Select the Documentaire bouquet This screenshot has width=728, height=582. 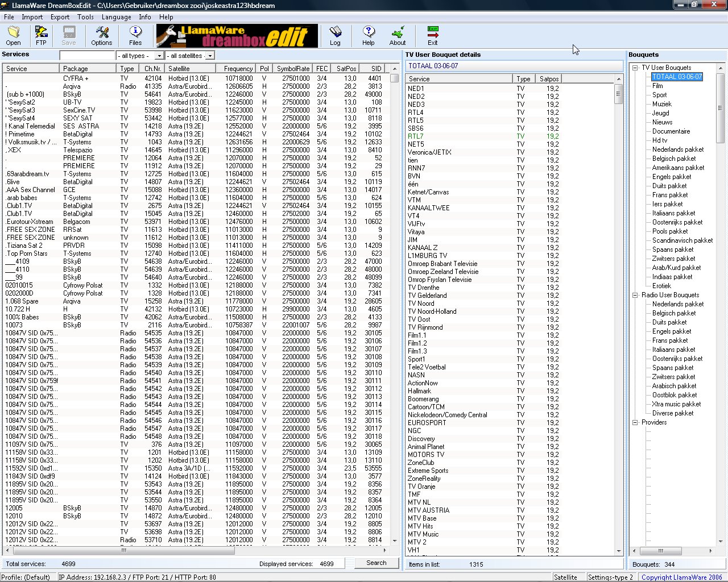(671, 131)
